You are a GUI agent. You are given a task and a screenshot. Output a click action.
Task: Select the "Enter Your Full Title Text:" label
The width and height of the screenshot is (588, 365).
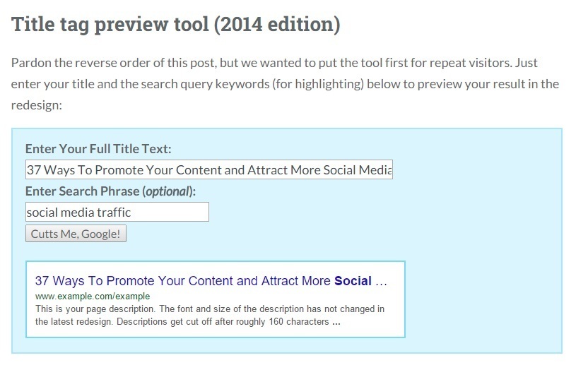[x=98, y=149]
